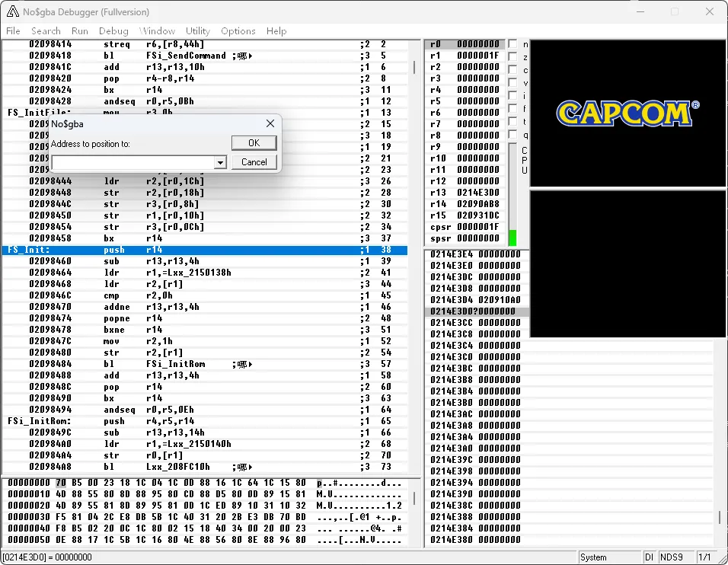Close the address dialog with the X
The width and height of the screenshot is (728, 565).
(270, 123)
